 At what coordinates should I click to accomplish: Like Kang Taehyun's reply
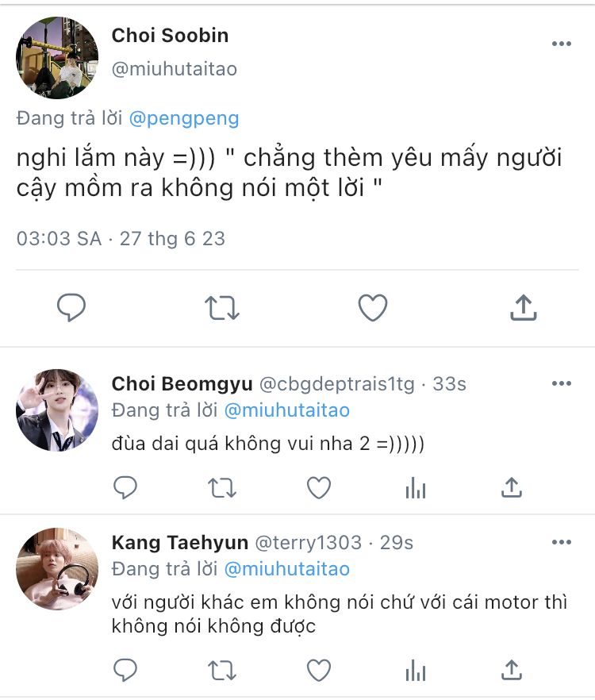[319, 671]
